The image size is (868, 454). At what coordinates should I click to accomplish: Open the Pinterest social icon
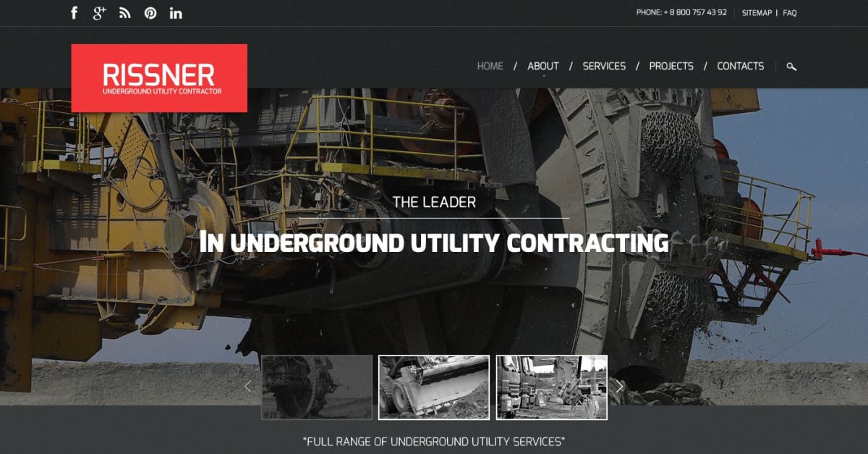(x=150, y=13)
